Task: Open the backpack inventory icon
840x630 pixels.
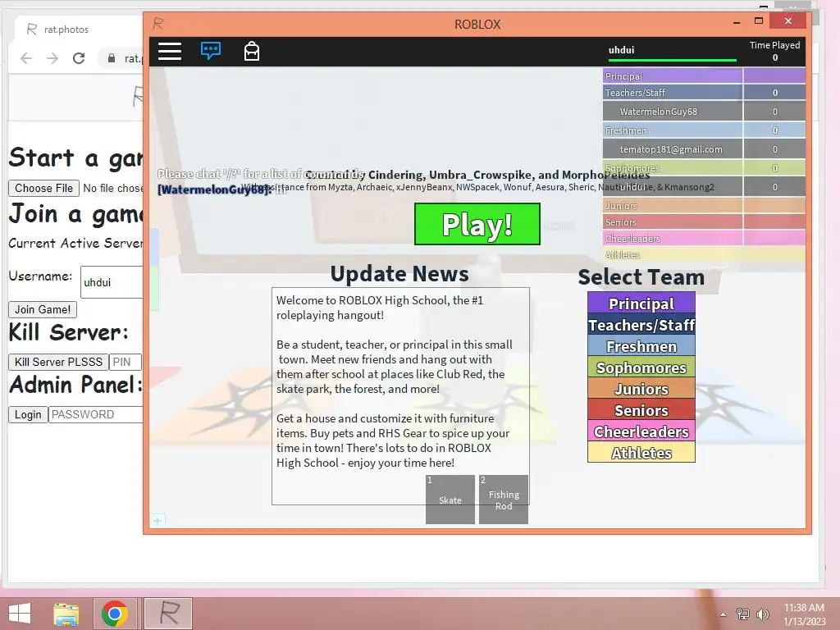Action: (x=252, y=52)
